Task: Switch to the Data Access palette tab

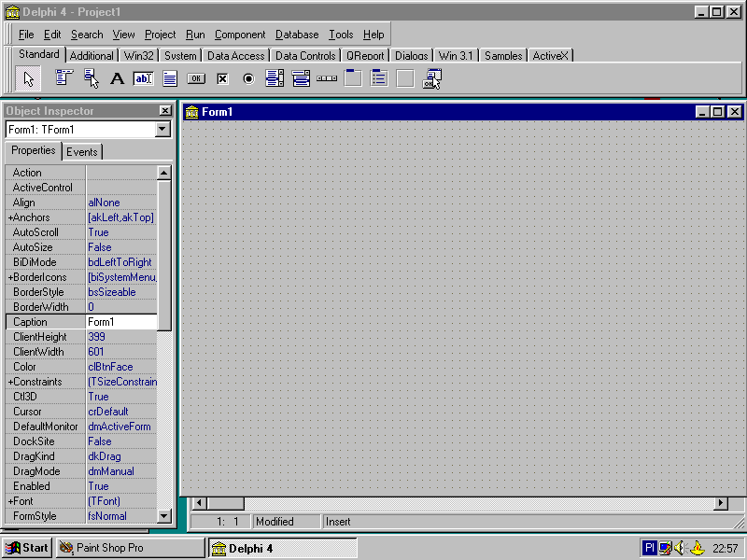Action: pyautogui.click(x=235, y=56)
